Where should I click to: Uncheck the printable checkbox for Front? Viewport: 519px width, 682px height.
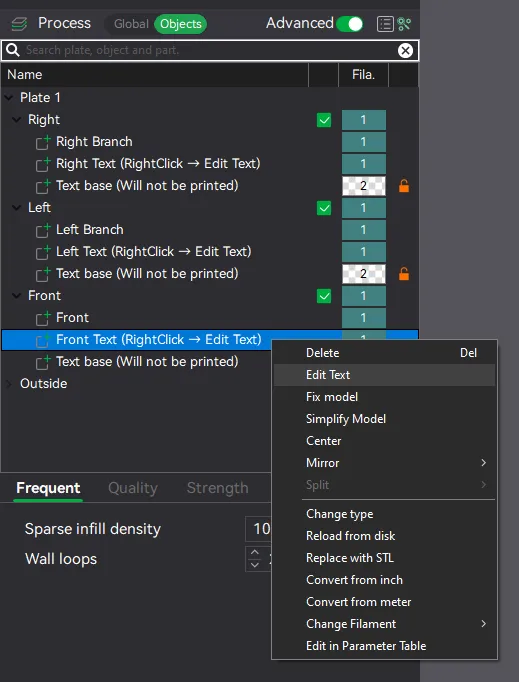[x=324, y=296]
